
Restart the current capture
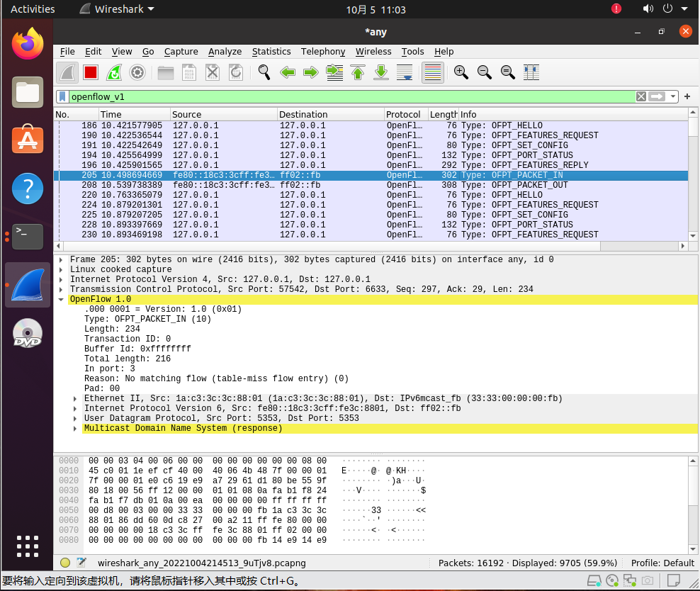(114, 72)
